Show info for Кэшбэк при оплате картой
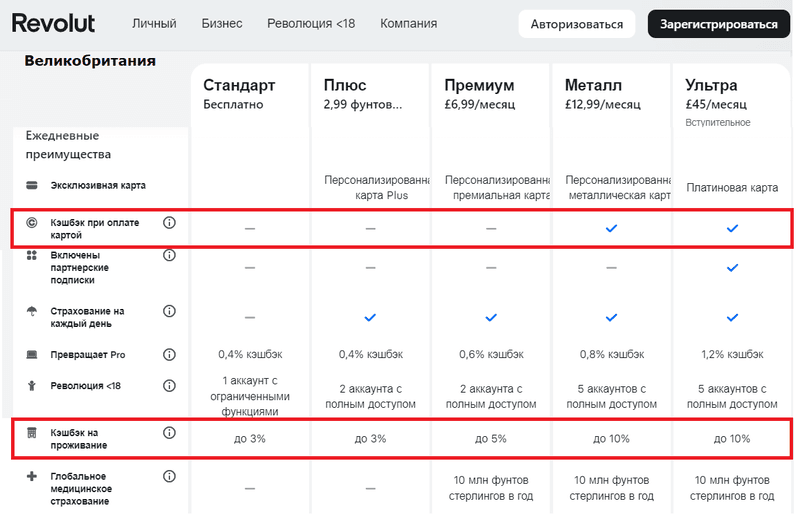This screenshot has width=800, height=517. 169,223
